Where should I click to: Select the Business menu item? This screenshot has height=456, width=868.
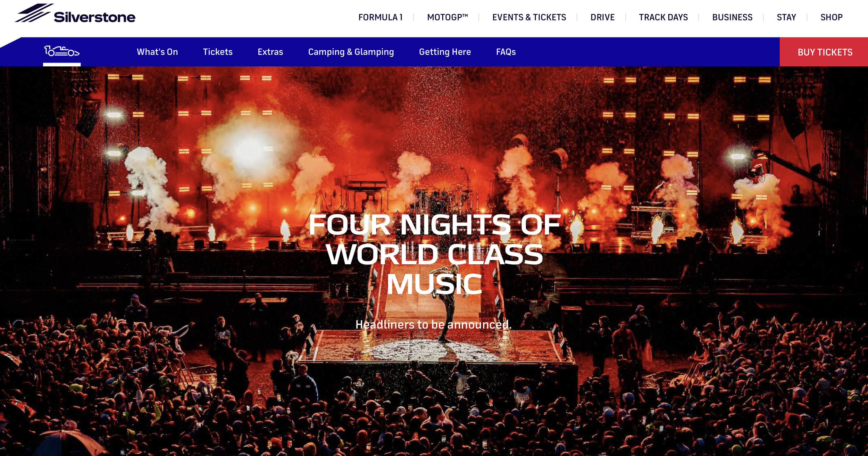(x=732, y=17)
